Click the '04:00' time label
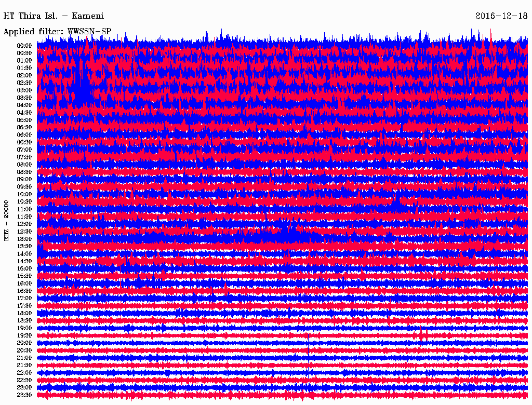This screenshot has height=405, width=532. tap(24, 105)
